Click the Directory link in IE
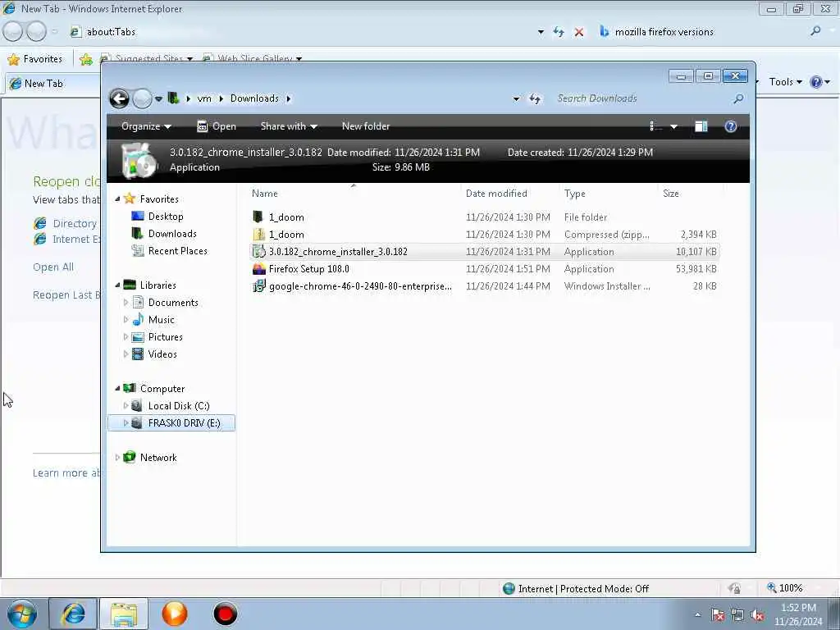This screenshot has height=630, width=840. pyautogui.click(x=75, y=223)
